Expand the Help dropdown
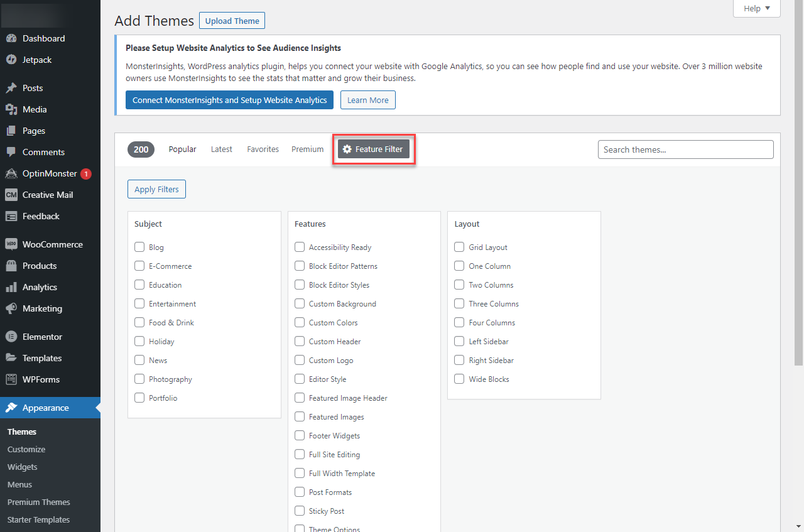 756,8
